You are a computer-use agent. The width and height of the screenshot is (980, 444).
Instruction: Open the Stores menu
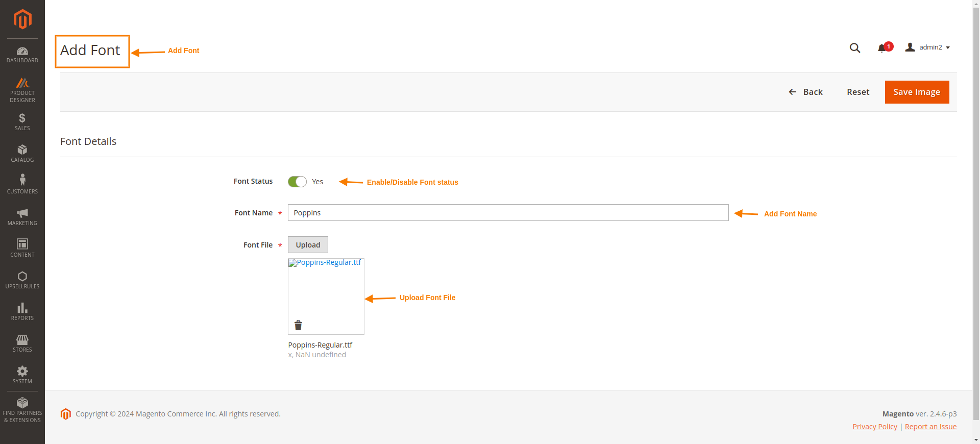[x=22, y=343]
